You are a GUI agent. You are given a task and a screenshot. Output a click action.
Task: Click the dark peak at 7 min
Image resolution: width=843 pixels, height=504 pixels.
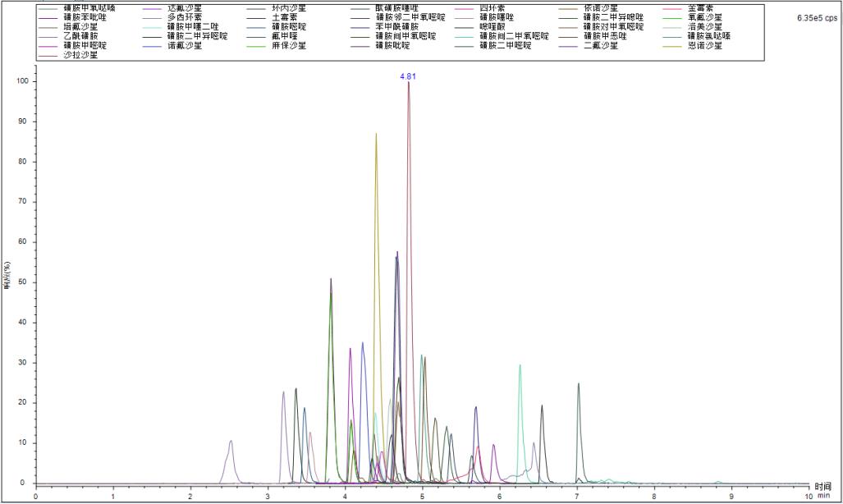tap(578, 384)
